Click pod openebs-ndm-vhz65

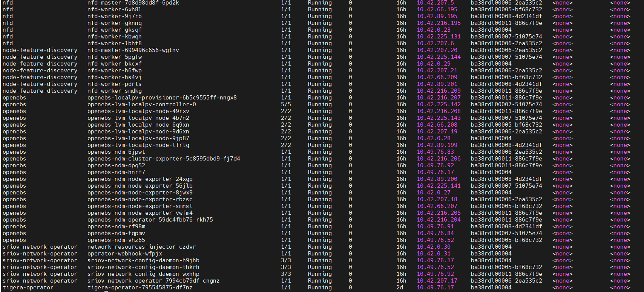click(x=116, y=240)
